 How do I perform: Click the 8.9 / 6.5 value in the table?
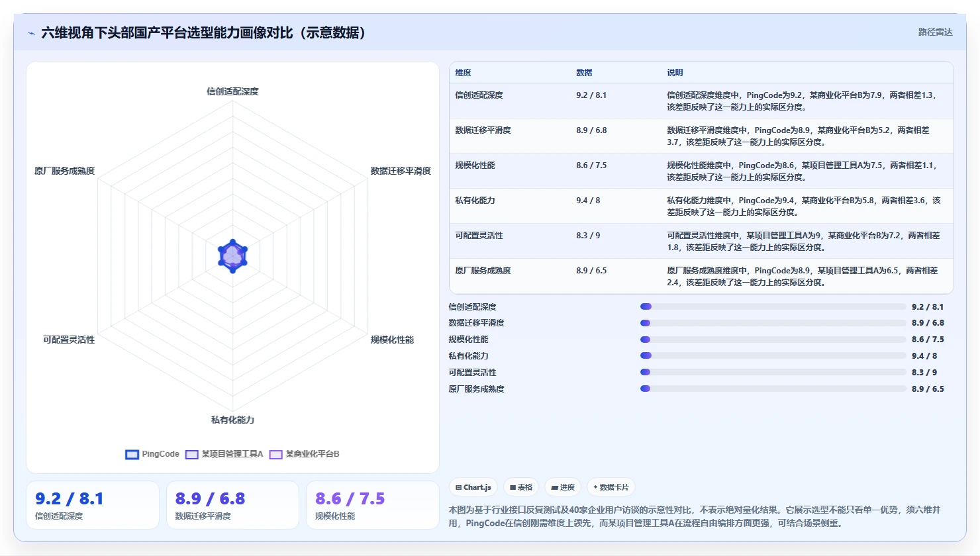[591, 271]
